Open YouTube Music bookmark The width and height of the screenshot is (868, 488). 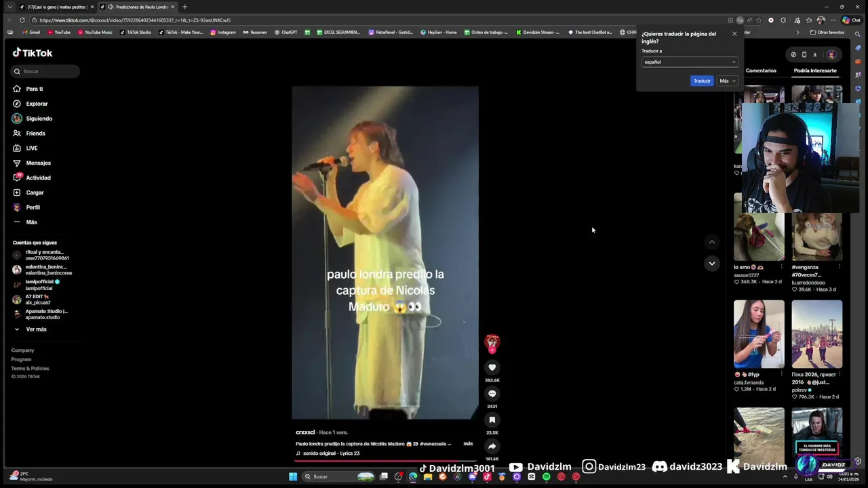95,33
